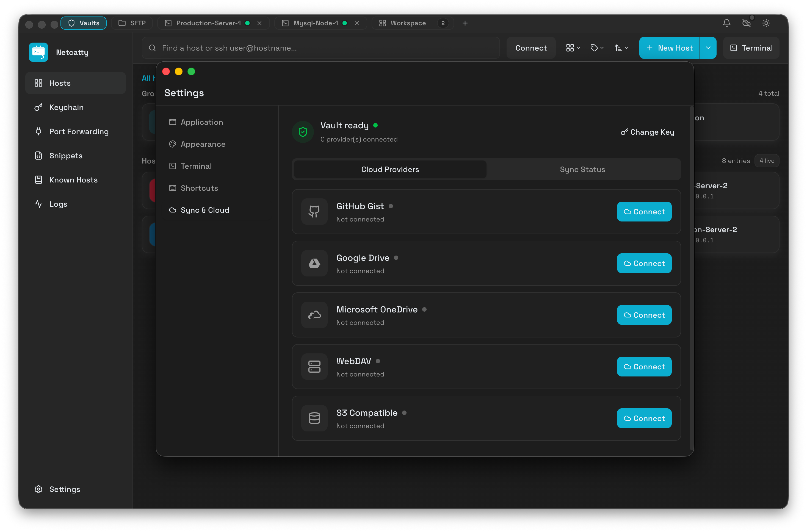Open the sort order dropdown

coord(621,48)
